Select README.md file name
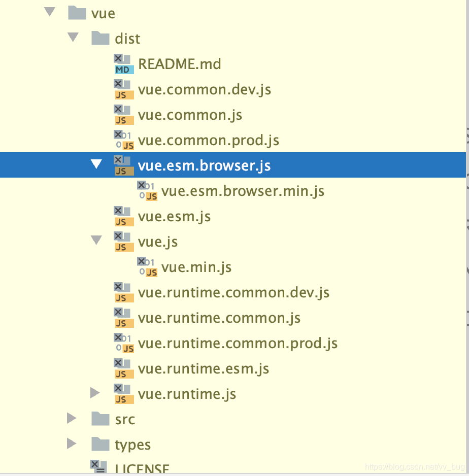Viewport: 469px width, 476px height. [180, 64]
